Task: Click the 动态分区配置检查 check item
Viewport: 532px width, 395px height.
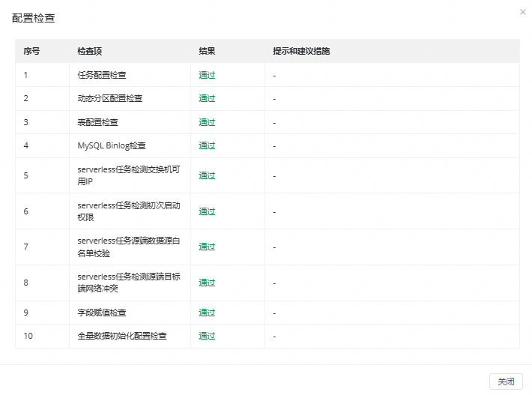Action: (110, 98)
